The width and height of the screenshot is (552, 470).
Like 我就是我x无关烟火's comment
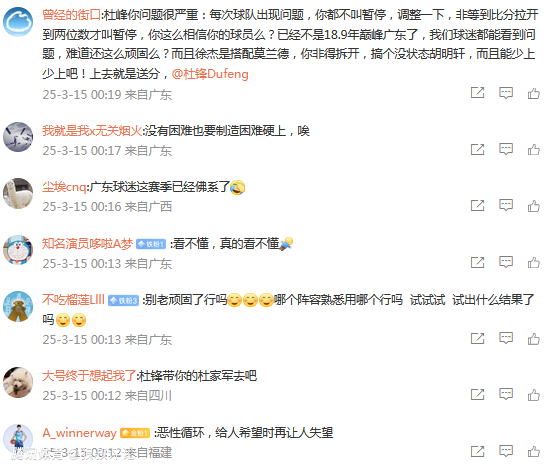click(x=534, y=149)
